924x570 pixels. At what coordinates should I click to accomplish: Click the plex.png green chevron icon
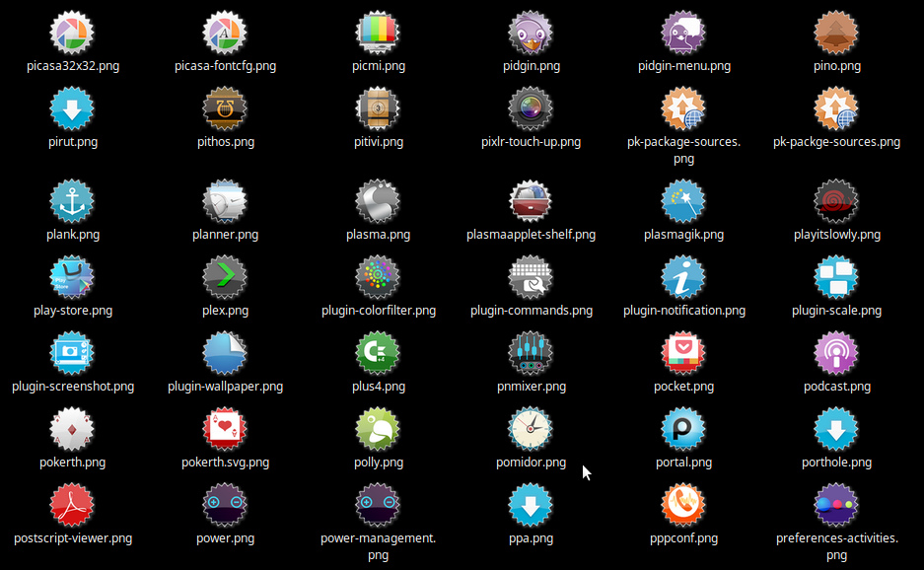225,278
